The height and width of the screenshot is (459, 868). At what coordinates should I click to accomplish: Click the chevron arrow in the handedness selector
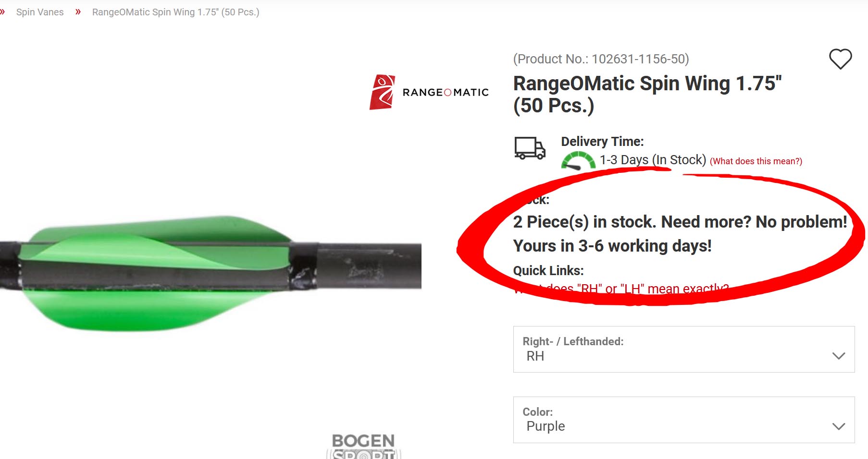click(839, 356)
